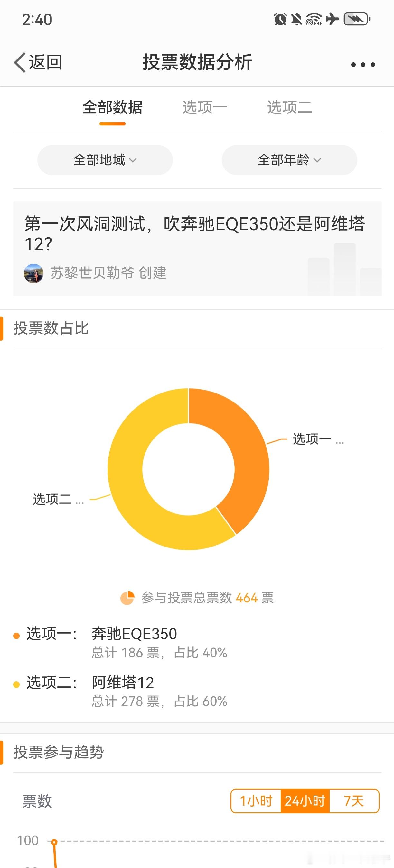Select the 24小时 trend range

[x=305, y=801]
